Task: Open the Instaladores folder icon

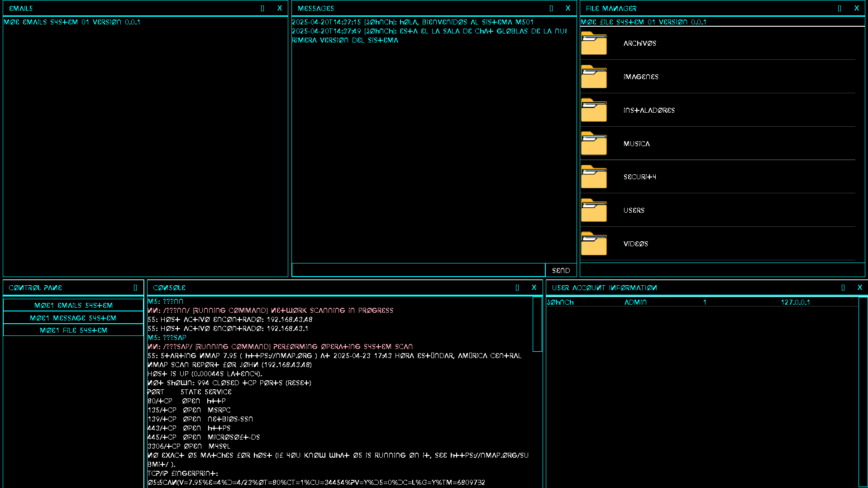Action: (594, 110)
